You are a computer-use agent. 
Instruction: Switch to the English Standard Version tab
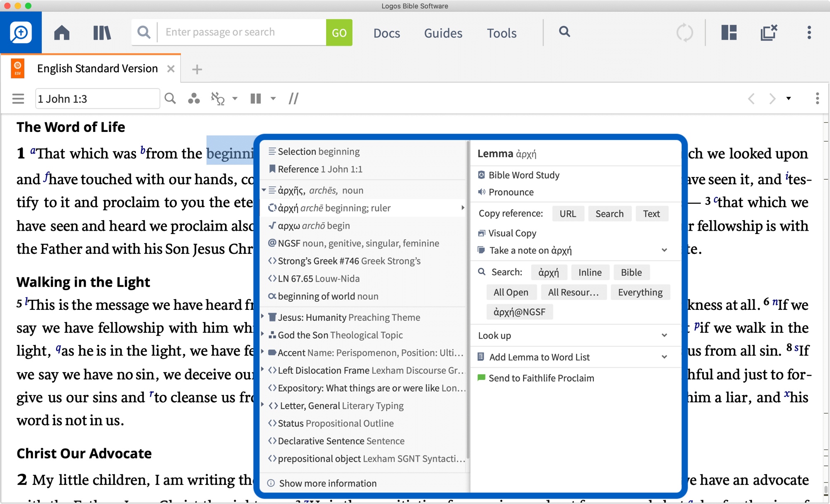pos(97,68)
